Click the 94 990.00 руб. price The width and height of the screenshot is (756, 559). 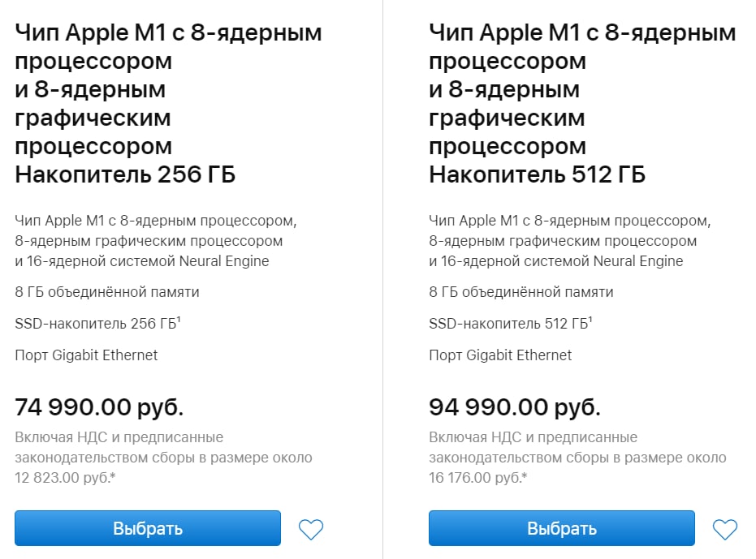[515, 406]
